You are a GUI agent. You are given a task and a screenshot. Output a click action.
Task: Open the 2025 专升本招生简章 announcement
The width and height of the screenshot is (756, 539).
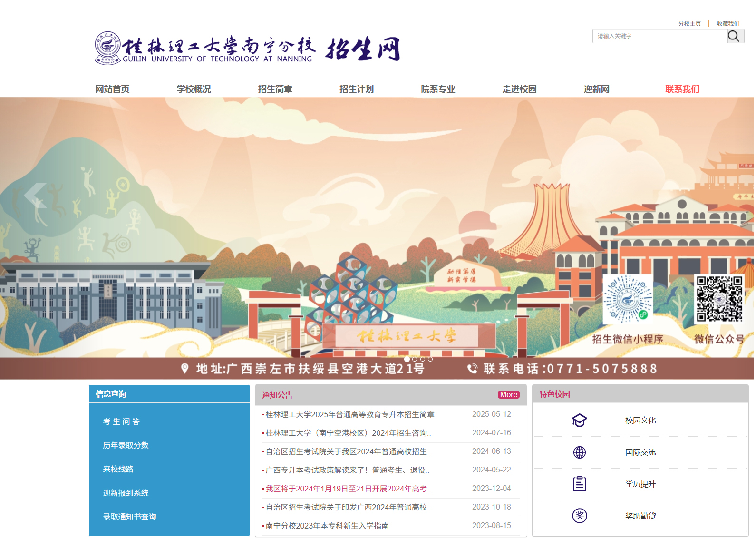350,414
